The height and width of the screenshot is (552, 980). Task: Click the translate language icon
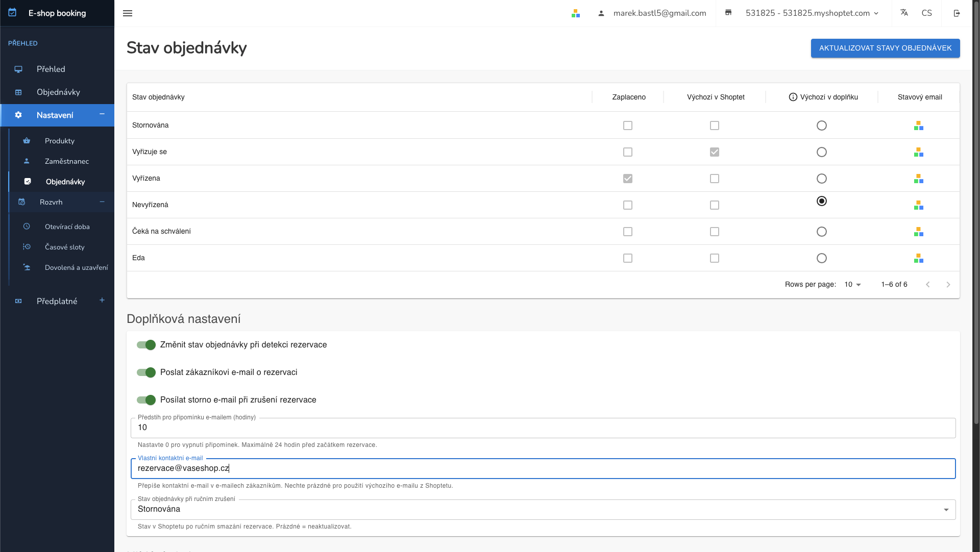coord(904,13)
